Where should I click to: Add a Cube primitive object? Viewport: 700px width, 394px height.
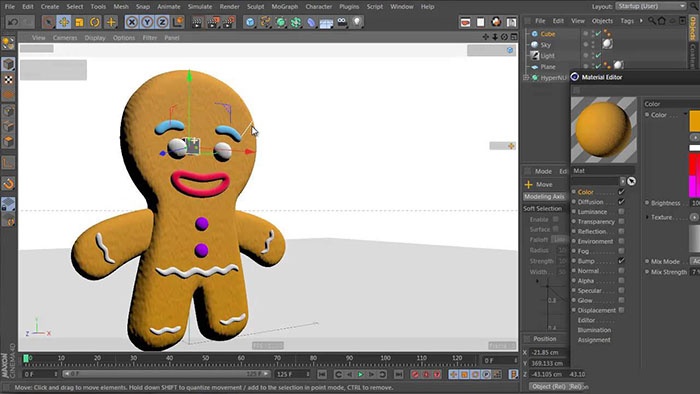pos(250,21)
